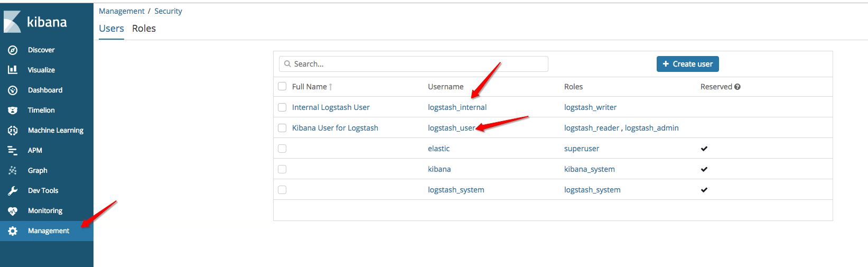Click the Machine Learning icon

[x=13, y=130]
